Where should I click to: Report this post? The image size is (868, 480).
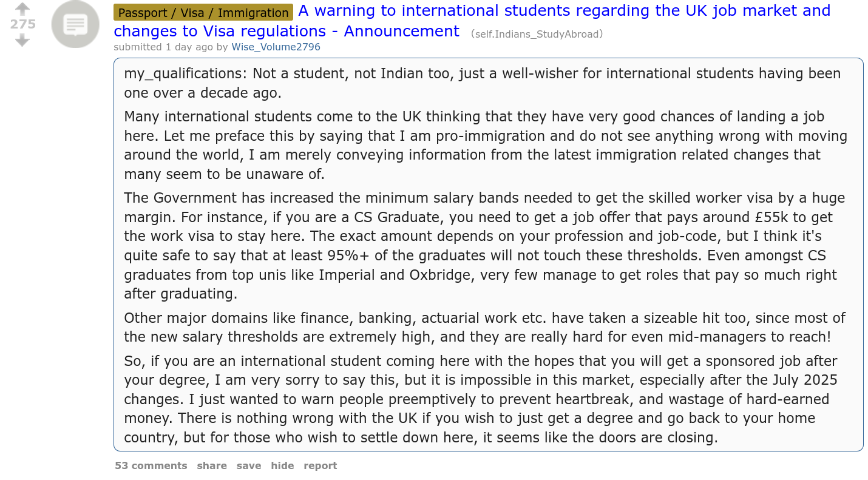(320, 465)
